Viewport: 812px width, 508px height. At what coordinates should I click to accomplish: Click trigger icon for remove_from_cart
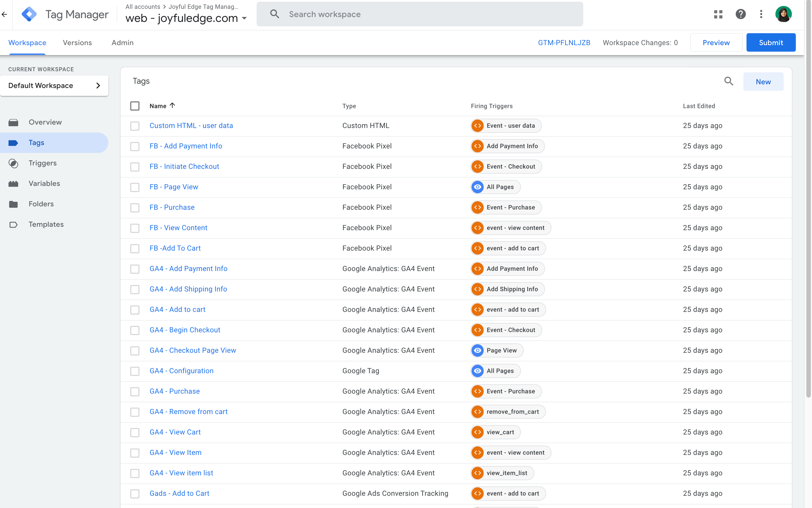click(477, 412)
